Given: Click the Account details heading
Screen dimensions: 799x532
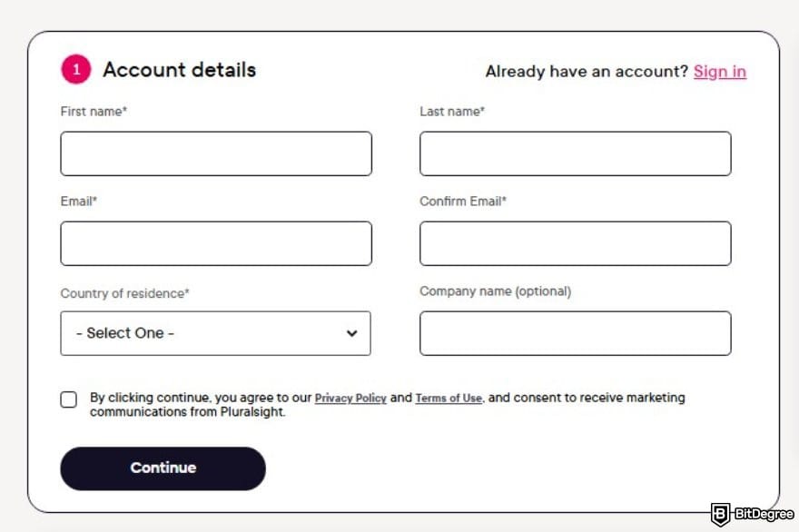Looking at the screenshot, I should pyautogui.click(x=180, y=70).
